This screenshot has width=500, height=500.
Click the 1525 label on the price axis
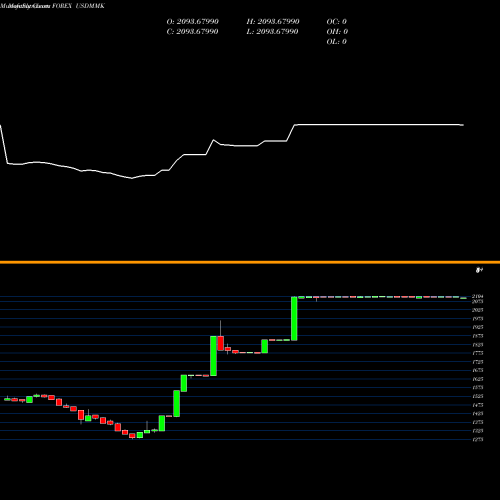[478, 396]
